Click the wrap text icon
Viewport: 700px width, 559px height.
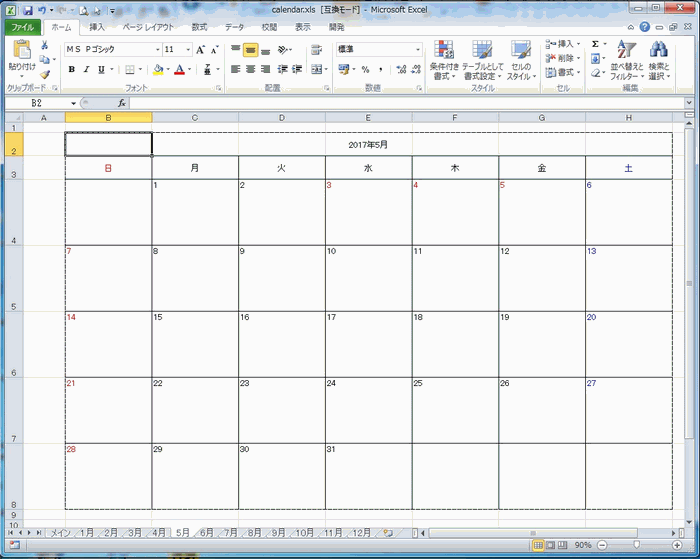[x=317, y=50]
